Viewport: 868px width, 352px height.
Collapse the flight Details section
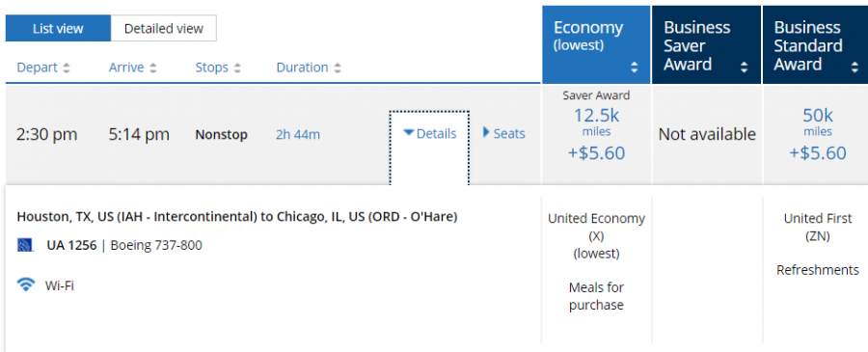(x=429, y=133)
